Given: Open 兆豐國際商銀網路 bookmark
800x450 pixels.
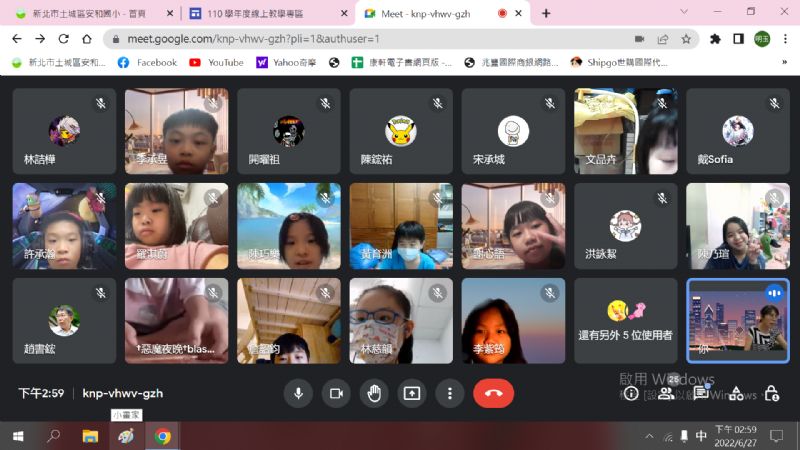Looking at the screenshot, I should (x=512, y=62).
